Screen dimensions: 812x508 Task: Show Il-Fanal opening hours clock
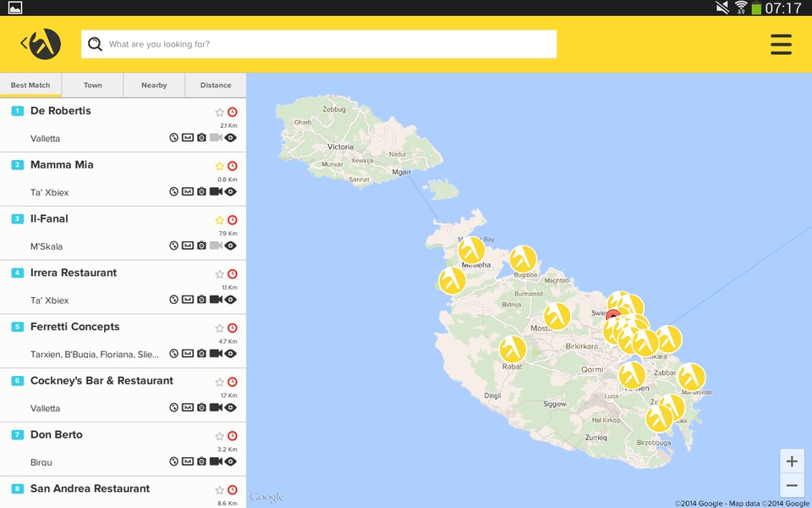pyautogui.click(x=233, y=220)
